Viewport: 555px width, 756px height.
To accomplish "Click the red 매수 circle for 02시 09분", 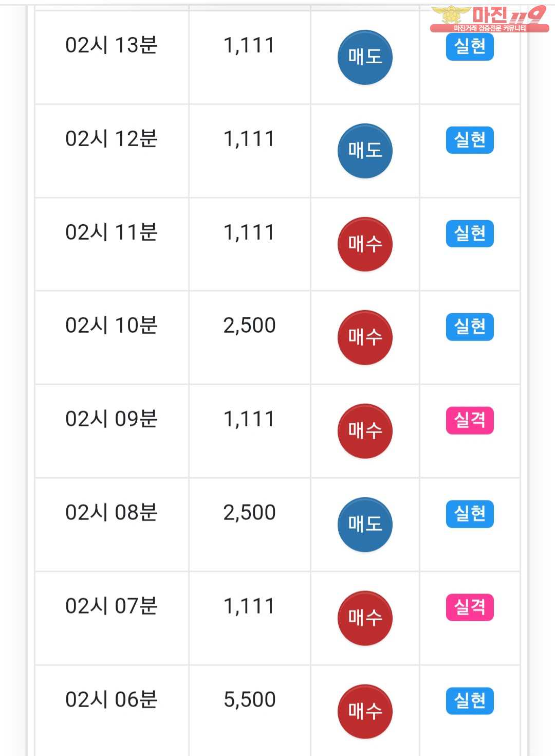I will pyautogui.click(x=365, y=431).
